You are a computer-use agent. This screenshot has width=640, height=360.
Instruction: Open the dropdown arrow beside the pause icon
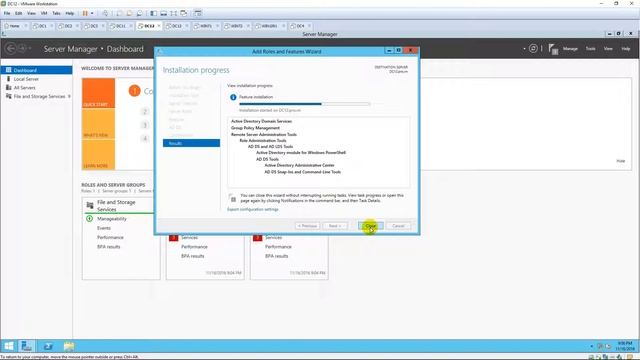click(92, 13)
